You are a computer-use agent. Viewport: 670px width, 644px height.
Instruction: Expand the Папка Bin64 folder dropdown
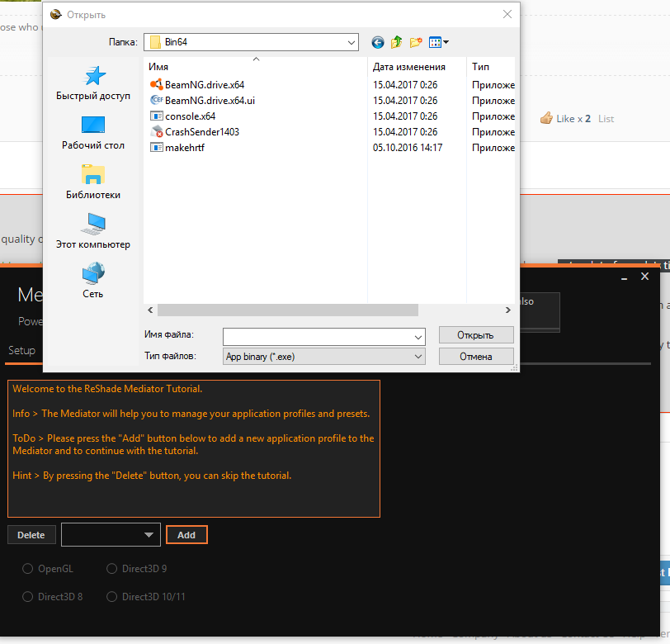click(352, 42)
